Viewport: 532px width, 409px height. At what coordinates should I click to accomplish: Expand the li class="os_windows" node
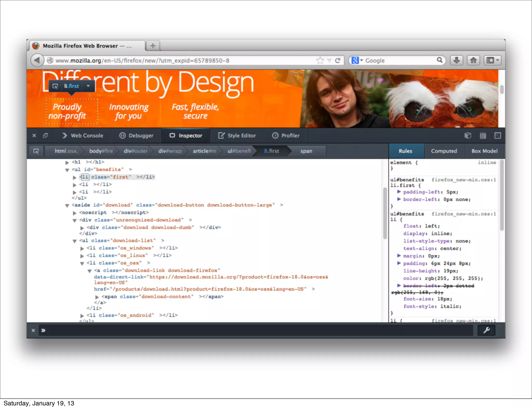[x=82, y=248]
